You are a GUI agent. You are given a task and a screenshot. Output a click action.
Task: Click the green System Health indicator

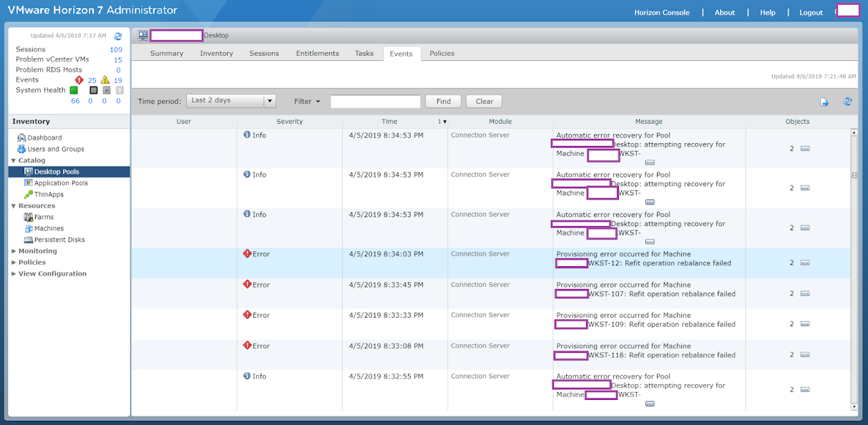(74, 90)
